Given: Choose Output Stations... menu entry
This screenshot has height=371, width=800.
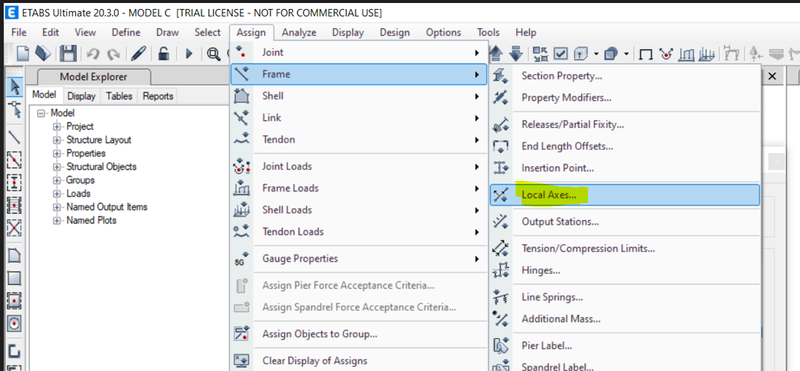Looking at the screenshot, I should pyautogui.click(x=624, y=222).
